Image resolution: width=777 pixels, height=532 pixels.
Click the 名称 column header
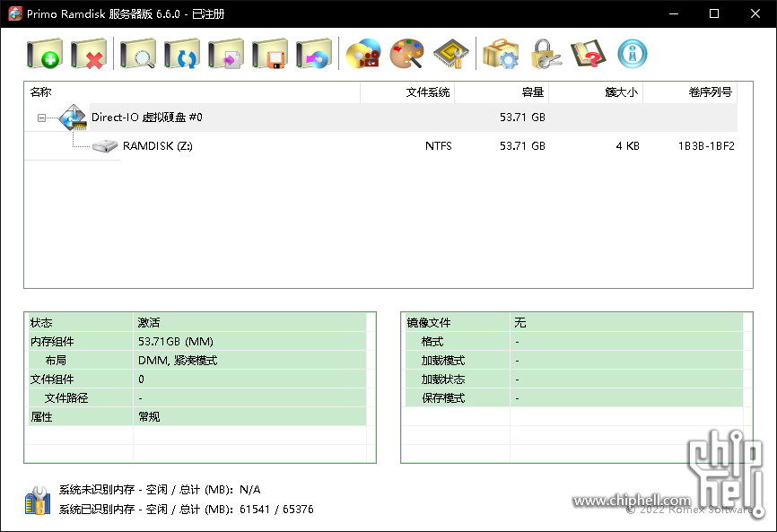pos(192,92)
